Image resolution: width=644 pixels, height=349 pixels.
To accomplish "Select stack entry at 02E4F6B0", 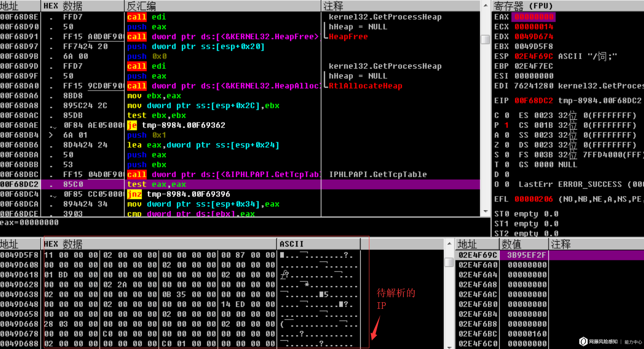I will 550,304.
